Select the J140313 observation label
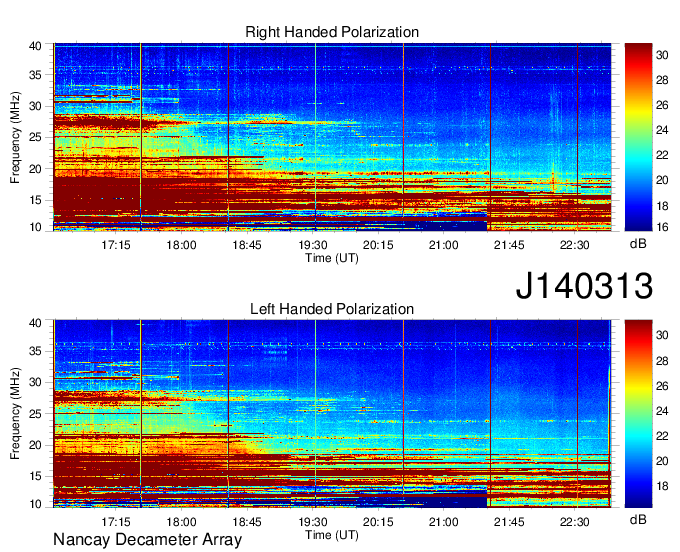This screenshot has width=680, height=552. click(584, 286)
